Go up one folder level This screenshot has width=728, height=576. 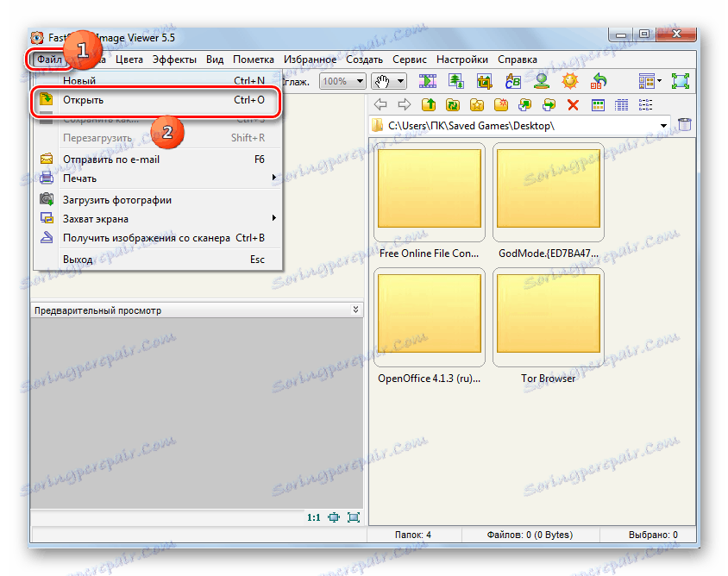click(x=429, y=104)
